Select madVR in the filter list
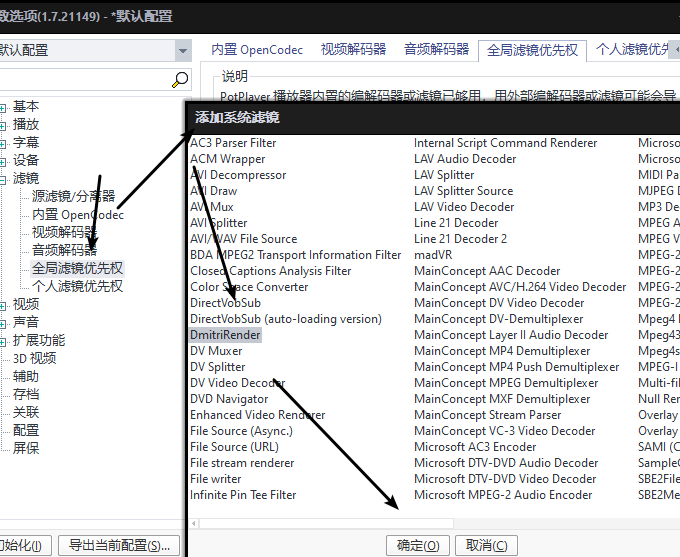This screenshot has height=557, width=680. 433,255
